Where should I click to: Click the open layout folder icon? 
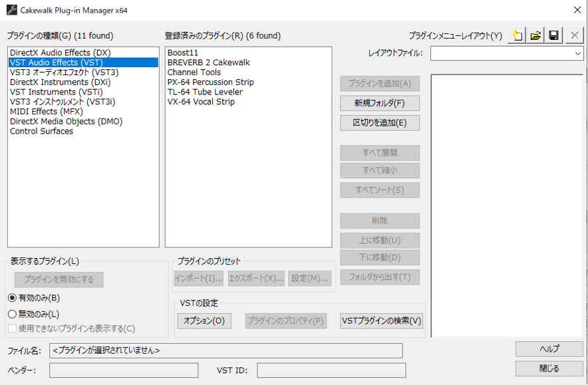[x=535, y=36]
